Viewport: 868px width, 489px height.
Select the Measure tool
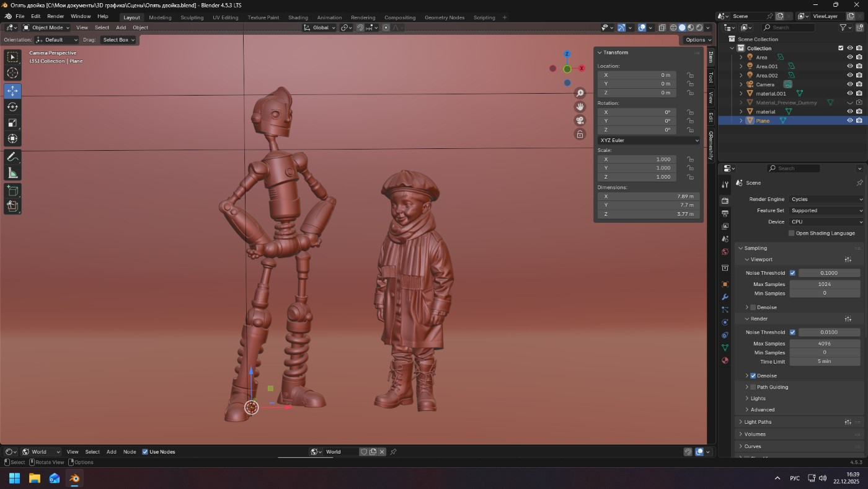[12, 173]
